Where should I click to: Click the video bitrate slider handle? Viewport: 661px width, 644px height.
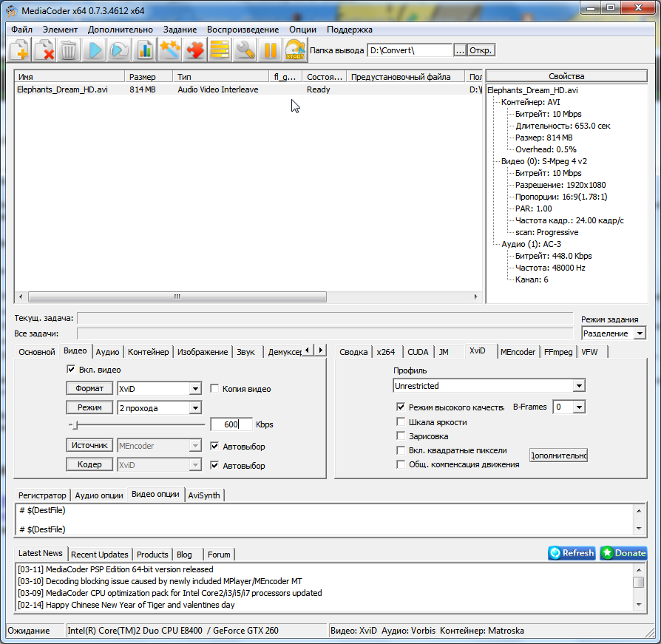tap(75, 425)
